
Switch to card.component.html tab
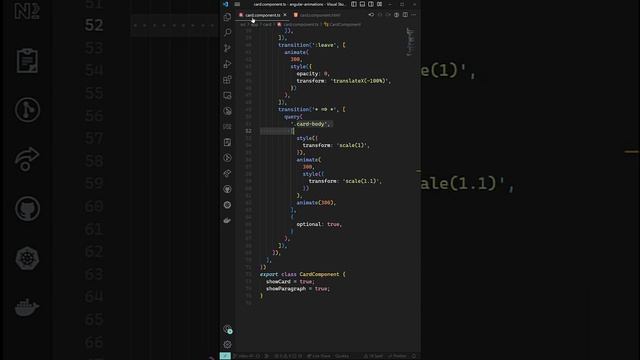click(x=319, y=15)
